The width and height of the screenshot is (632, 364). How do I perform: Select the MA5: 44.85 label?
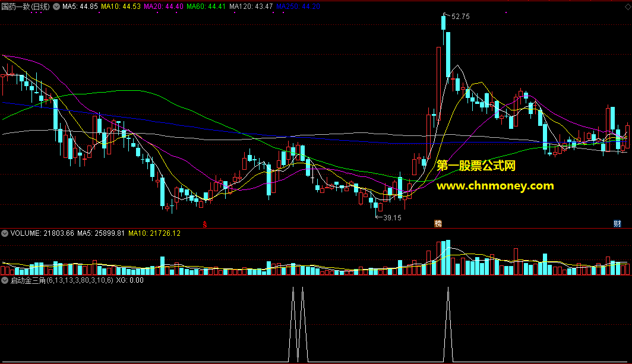click(x=80, y=7)
